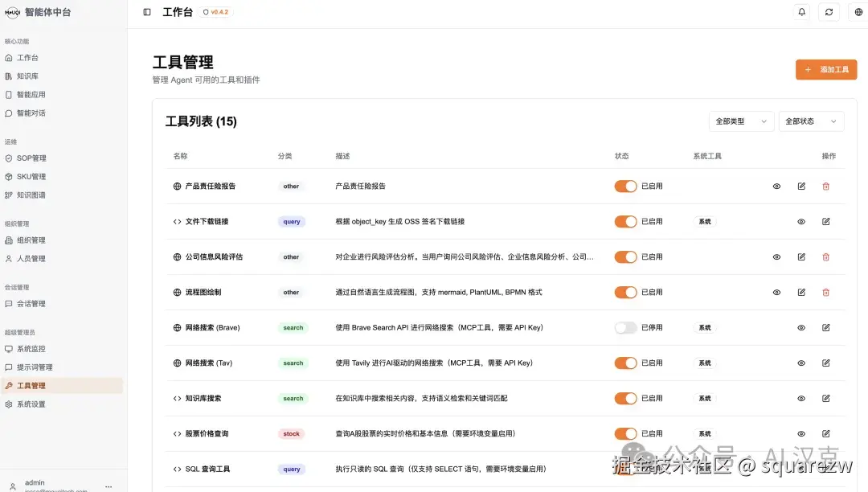
Task: Toggle the sidebar collapse icon
Action: [x=147, y=12]
